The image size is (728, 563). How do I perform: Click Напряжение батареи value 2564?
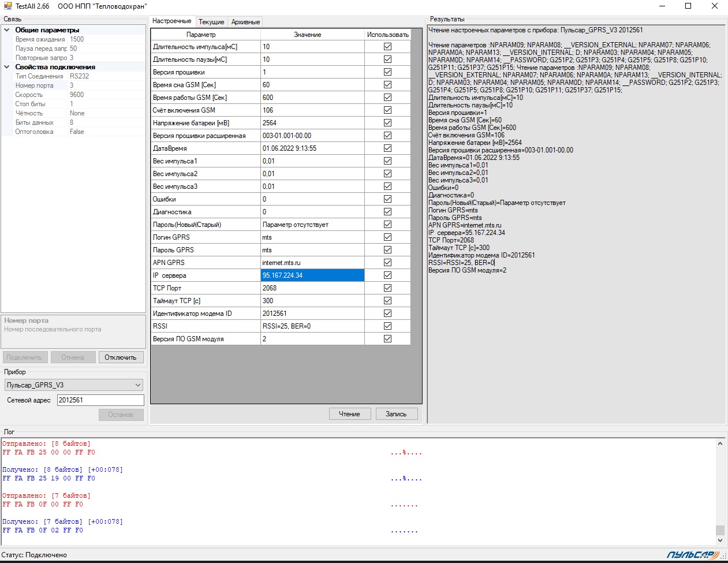(312, 123)
